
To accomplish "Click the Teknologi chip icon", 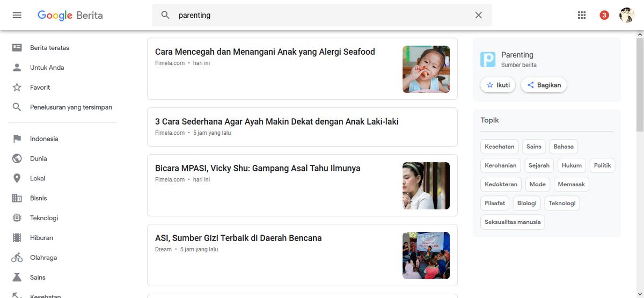I will [17, 219].
